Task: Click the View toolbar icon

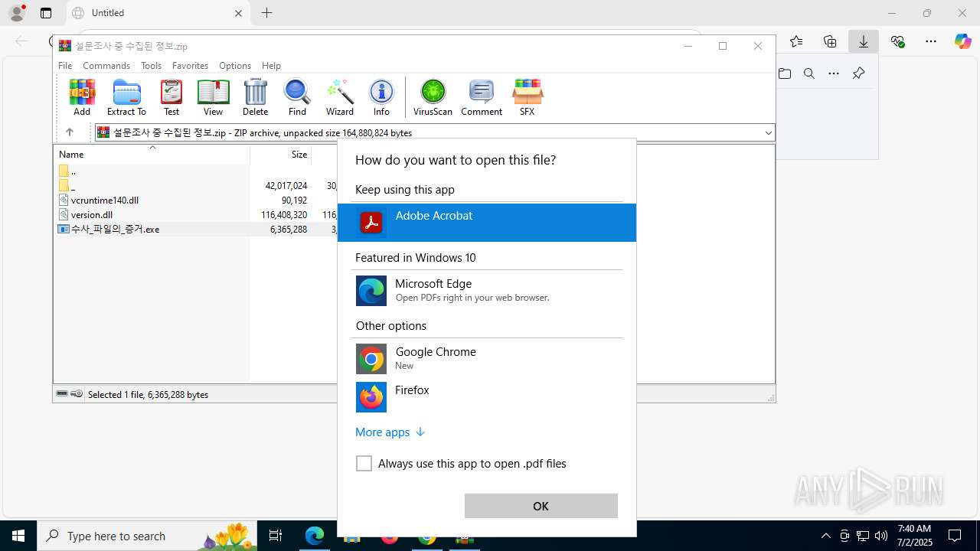Action: point(213,97)
